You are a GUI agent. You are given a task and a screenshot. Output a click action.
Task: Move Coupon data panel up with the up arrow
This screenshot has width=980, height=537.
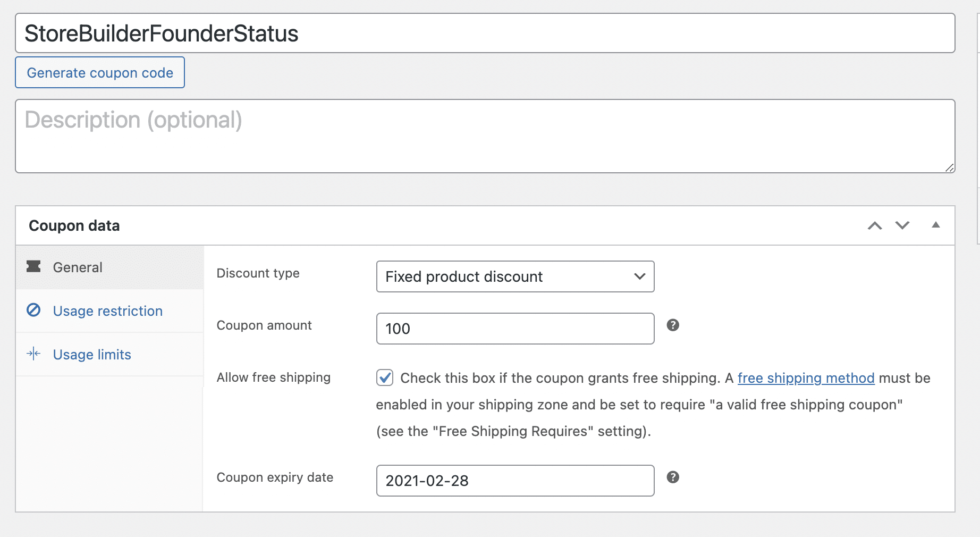875,225
